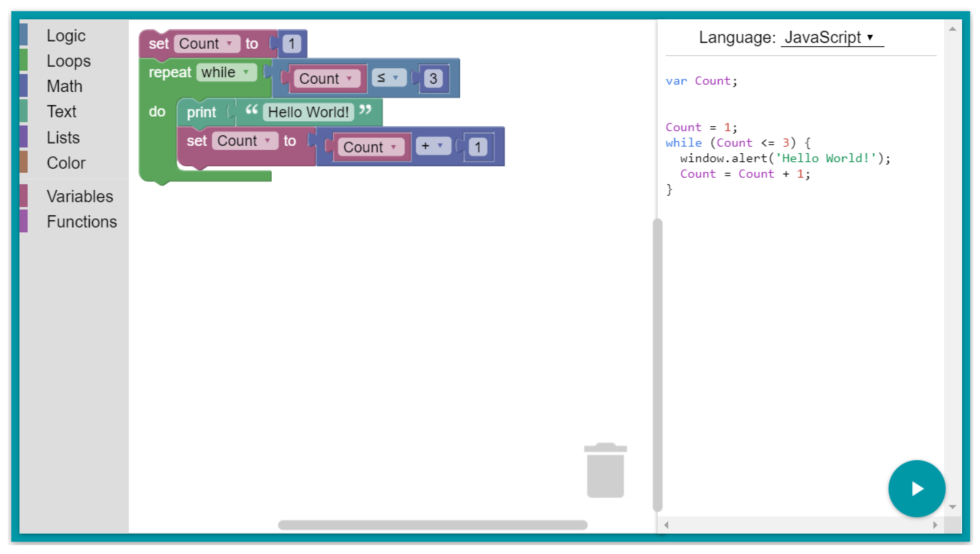Open the Loops blocks category
Viewport: 980px width, 554px height.
68,61
